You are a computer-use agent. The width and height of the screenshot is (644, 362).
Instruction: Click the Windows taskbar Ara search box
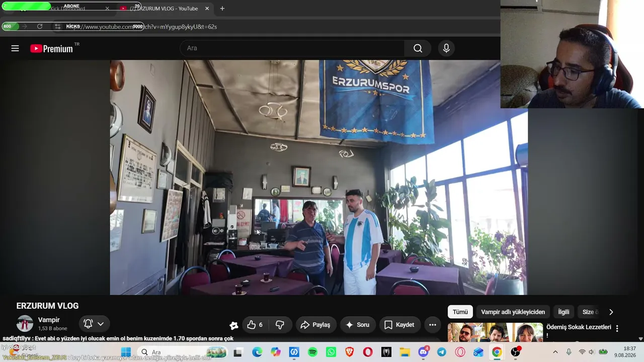pyautogui.click(x=182, y=352)
